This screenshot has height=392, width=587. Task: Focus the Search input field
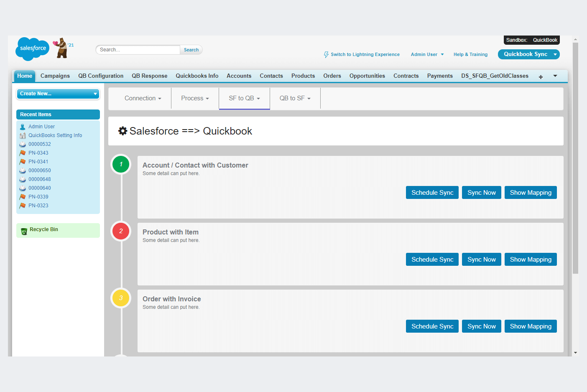pyautogui.click(x=138, y=50)
